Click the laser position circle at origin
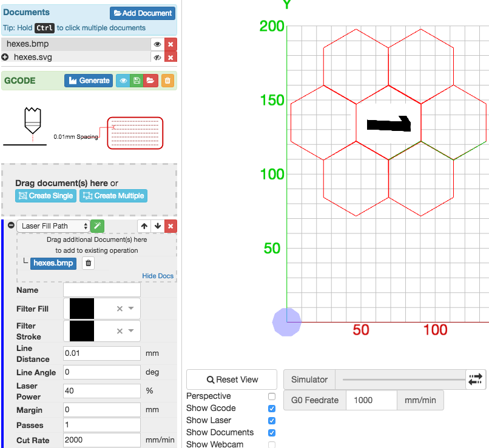Viewport: 489px width, 448px height. tap(287, 322)
